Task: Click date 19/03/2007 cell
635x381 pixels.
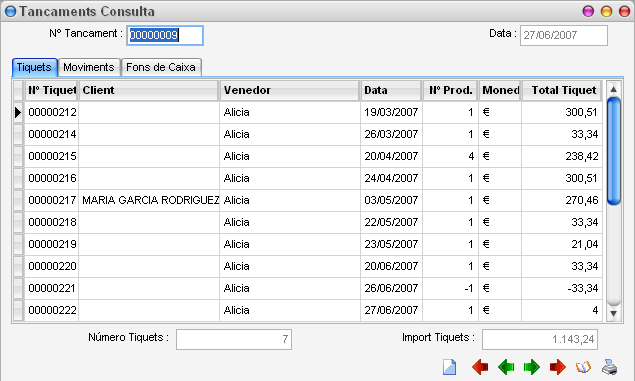Action: (x=391, y=113)
